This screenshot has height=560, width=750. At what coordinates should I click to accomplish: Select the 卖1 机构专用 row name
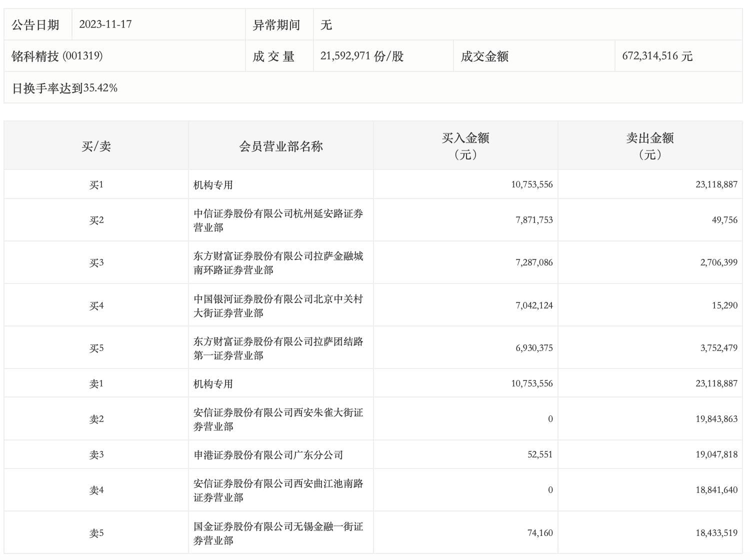[213, 384]
